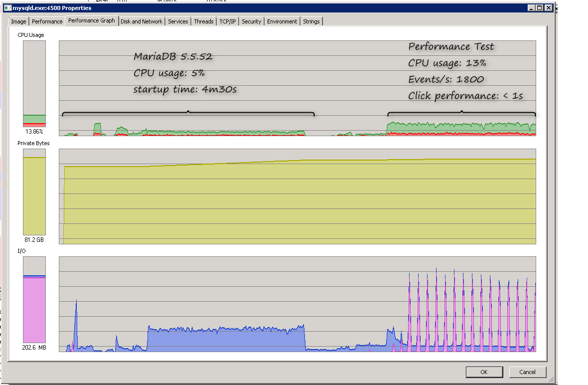
Task: Click the CPU Usage meter showing 13.86%
Action: tap(34, 84)
